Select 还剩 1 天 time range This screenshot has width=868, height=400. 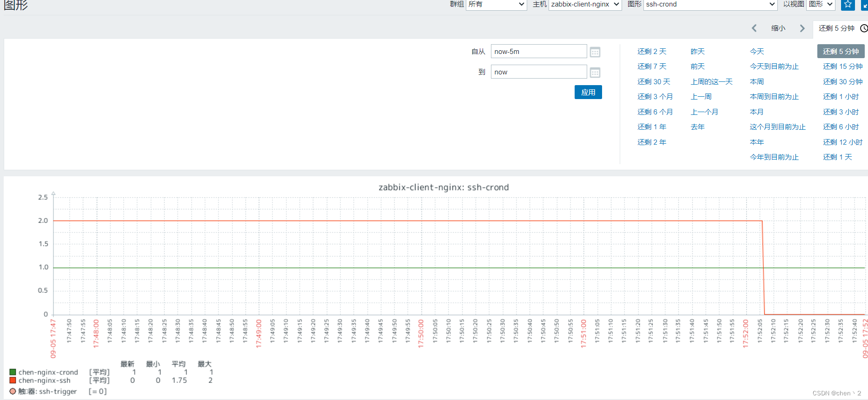[x=837, y=157]
